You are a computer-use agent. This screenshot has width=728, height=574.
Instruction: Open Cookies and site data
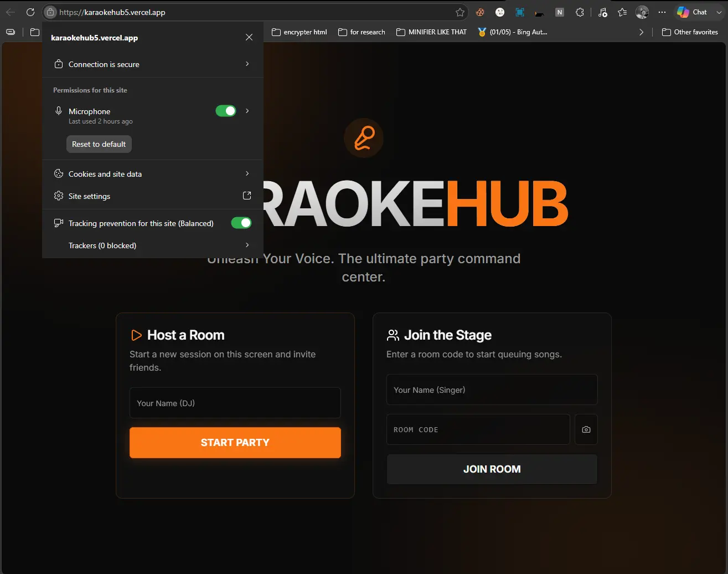coord(152,174)
